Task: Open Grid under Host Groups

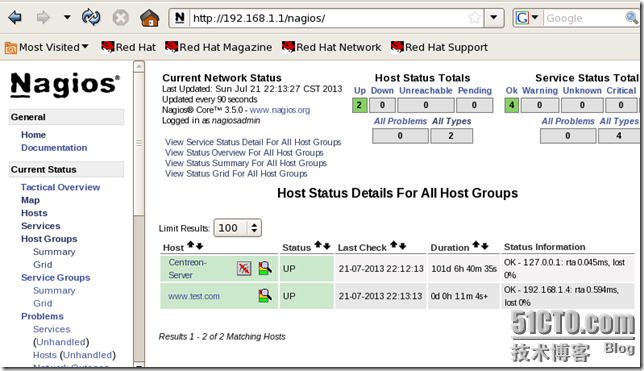Action: pyautogui.click(x=42, y=265)
